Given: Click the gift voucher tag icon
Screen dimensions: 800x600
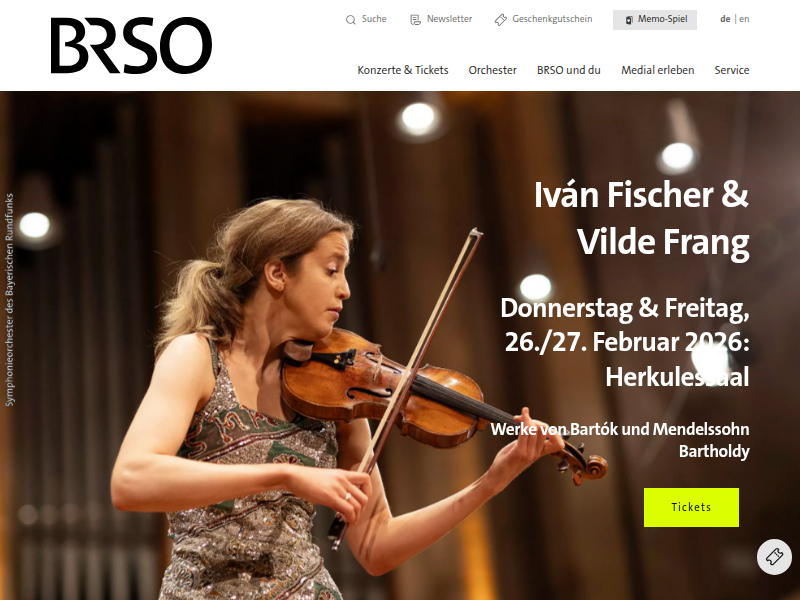Looking at the screenshot, I should click(x=501, y=20).
